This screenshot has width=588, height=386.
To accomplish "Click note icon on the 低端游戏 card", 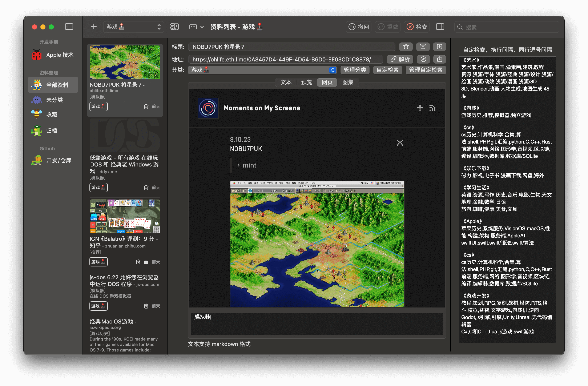I will tap(146, 188).
